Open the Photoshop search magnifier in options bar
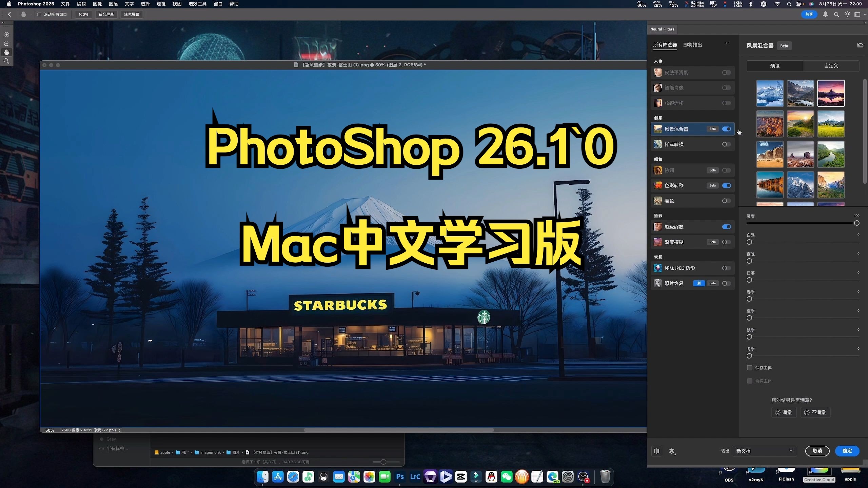 coord(836,14)
